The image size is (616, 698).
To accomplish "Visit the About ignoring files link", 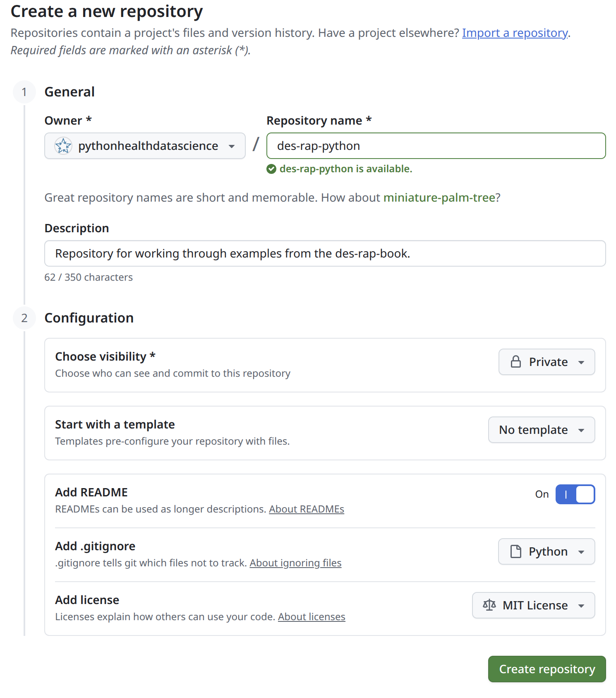I will click(295, 563).
